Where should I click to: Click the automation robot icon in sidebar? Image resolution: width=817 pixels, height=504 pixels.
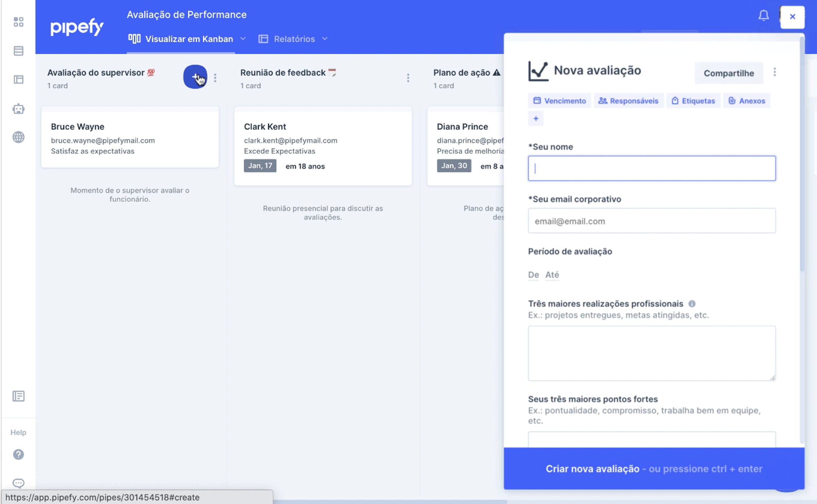click(x=18, y=109)
